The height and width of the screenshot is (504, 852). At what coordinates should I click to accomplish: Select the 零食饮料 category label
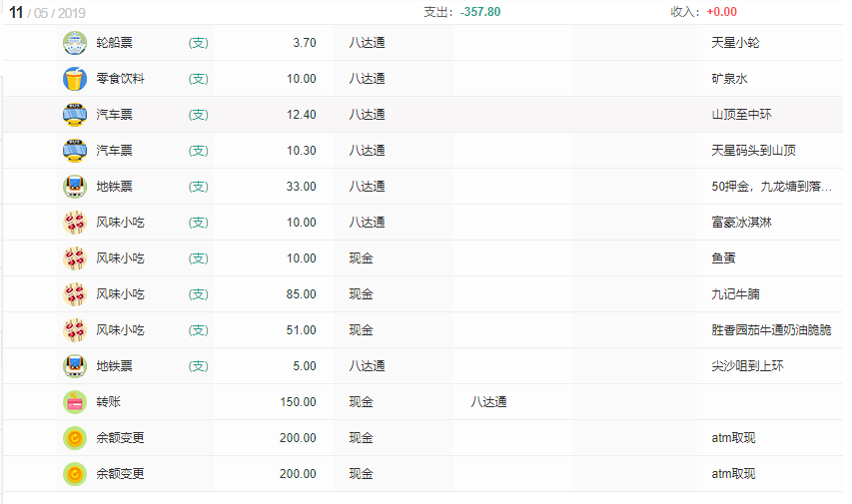tap(120, 79)
